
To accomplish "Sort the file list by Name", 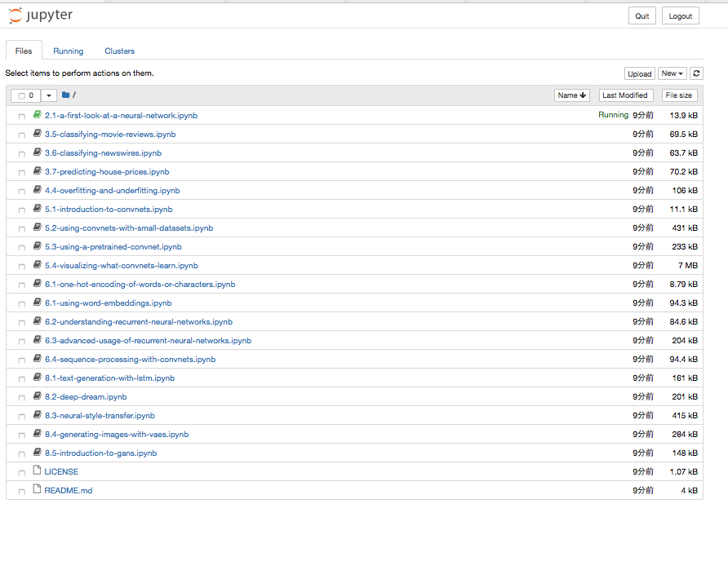I will pos(571,95).
